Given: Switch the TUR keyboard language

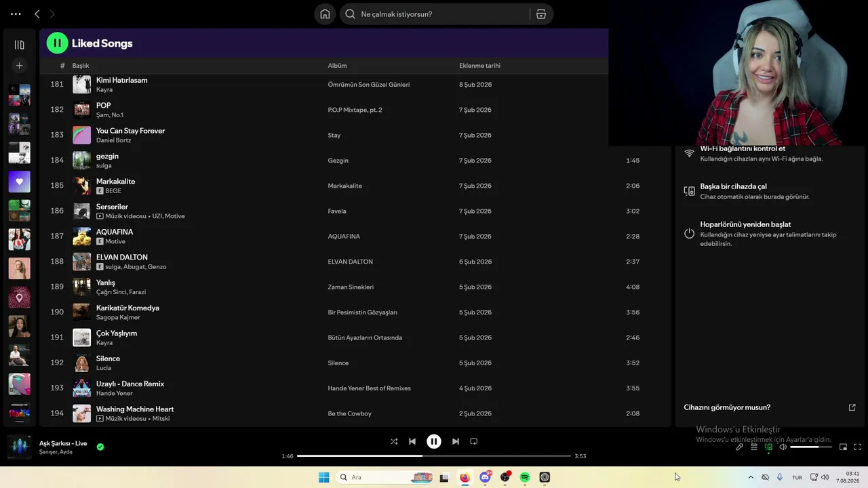Looking at the screenshot, I should coord(797,477).
